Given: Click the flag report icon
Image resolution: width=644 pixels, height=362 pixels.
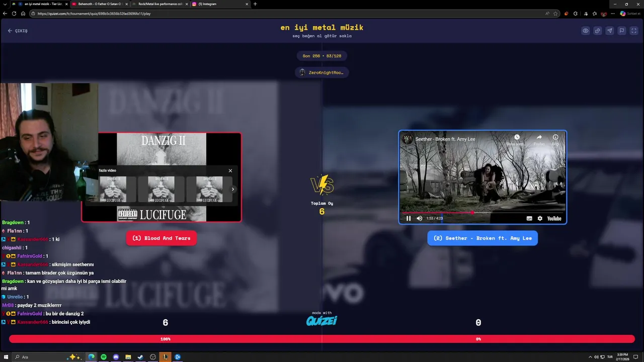Looking at the screenshot, I should pos(622,31).
